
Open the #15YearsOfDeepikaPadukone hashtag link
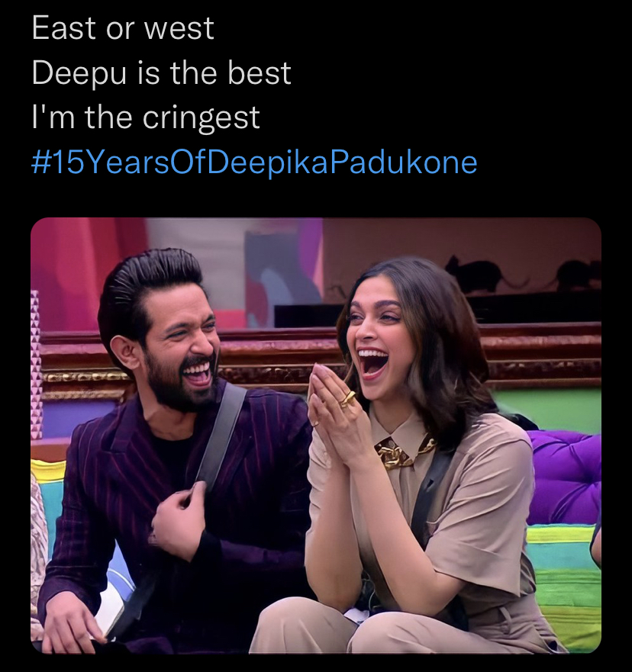click(x=254, y=163)
